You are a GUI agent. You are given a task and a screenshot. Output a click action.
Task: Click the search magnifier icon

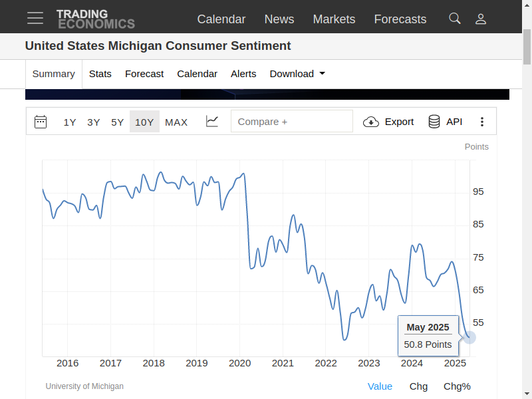[455, 19]
